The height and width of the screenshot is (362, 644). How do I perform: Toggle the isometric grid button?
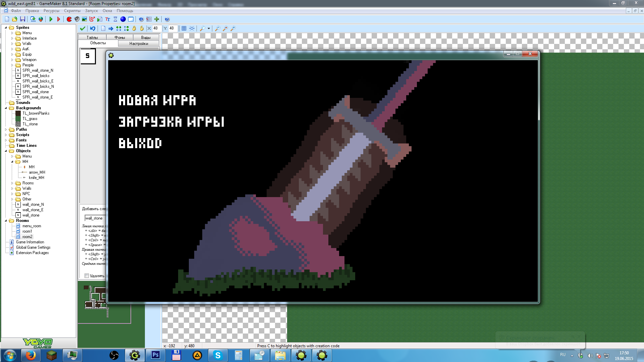192,28
